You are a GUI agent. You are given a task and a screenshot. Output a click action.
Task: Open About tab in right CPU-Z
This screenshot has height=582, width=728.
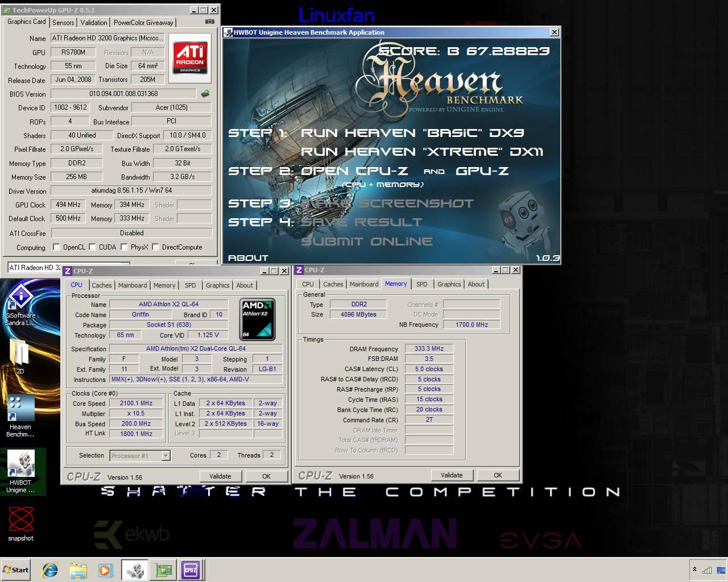tap(477, 284)
